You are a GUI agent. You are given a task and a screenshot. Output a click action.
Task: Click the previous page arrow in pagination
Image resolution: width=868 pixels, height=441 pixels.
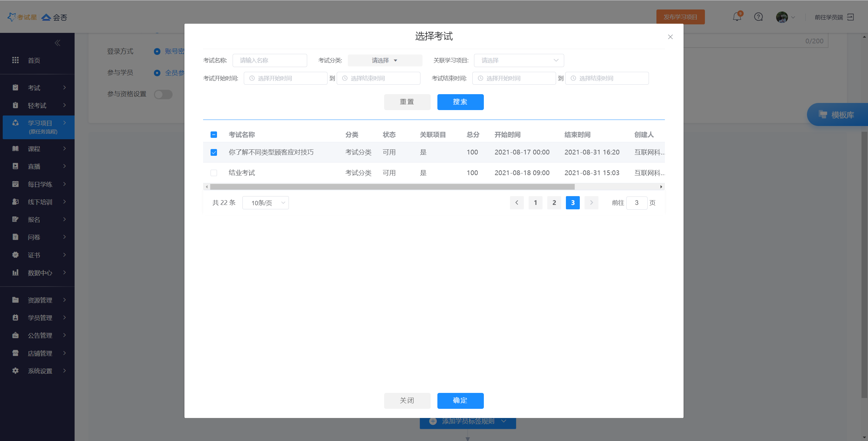[517, 203]
